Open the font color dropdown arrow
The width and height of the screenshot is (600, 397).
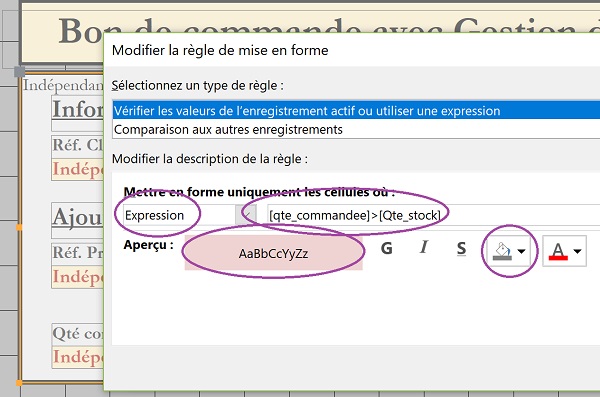[577, 252]
